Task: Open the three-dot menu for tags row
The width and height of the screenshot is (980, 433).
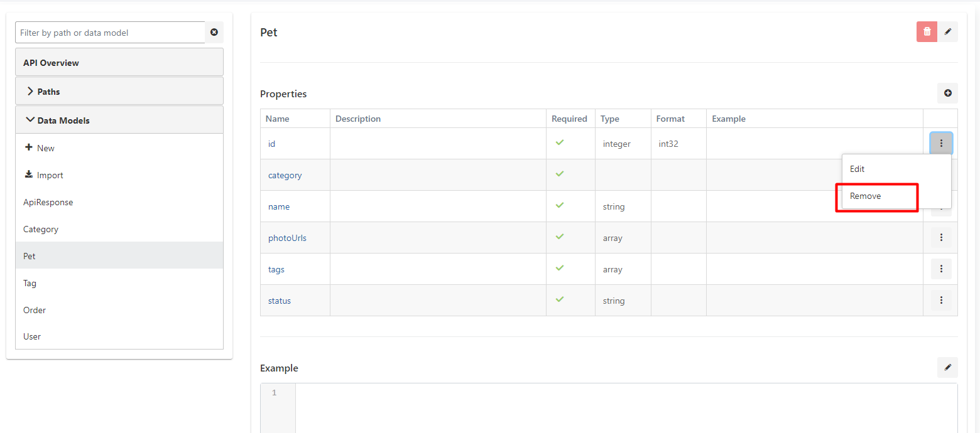Action: (x=941, y=269)
